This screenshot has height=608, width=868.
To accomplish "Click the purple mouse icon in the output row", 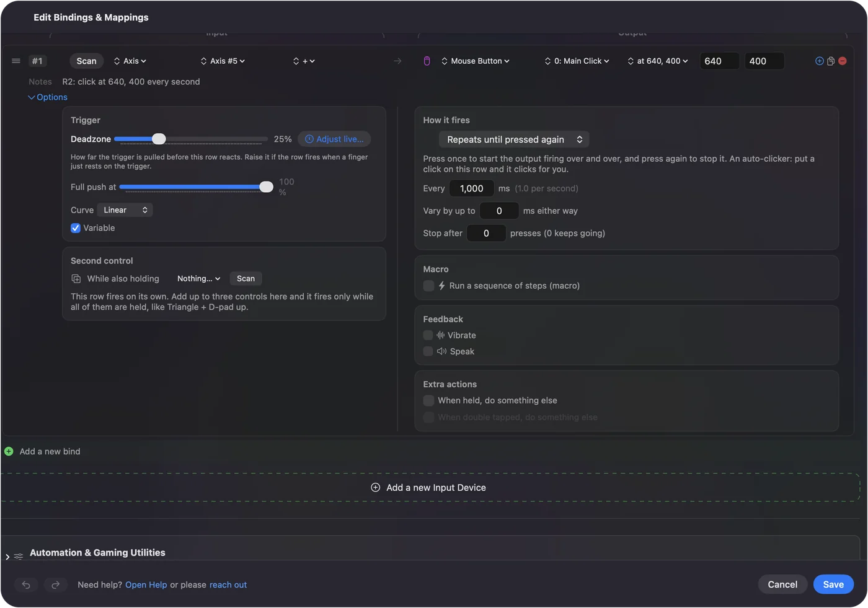I will click(x=427, y=61).
